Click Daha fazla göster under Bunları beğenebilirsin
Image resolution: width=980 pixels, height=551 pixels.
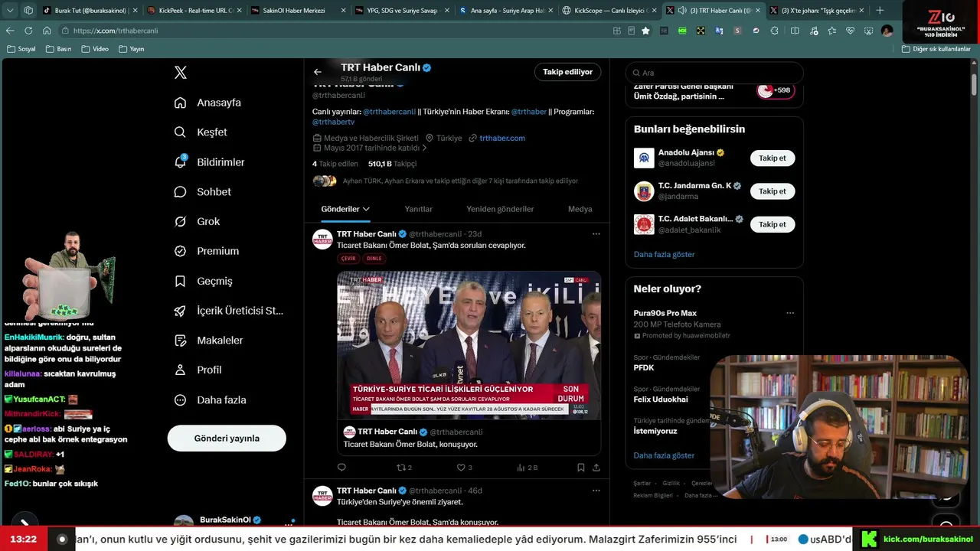pyautogui.click(x=664, y=254)
